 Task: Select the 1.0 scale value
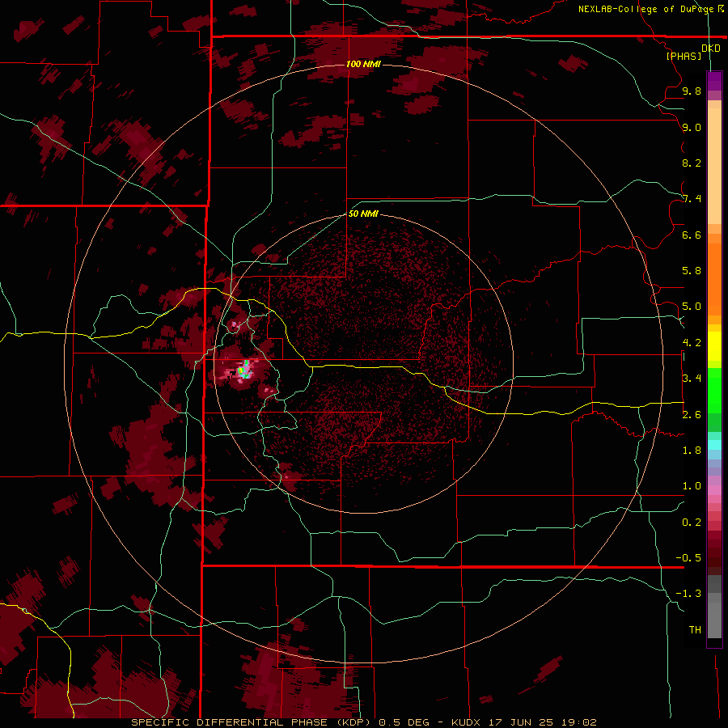(692, 486)
